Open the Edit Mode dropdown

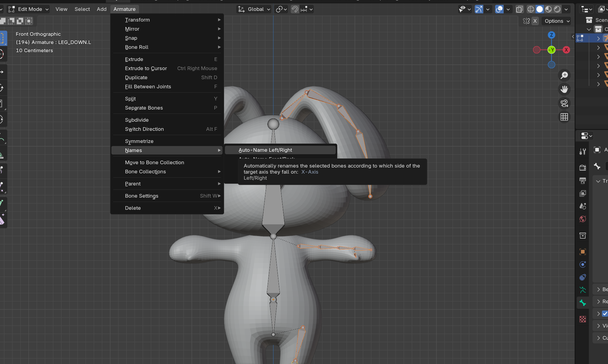(29, 9)
